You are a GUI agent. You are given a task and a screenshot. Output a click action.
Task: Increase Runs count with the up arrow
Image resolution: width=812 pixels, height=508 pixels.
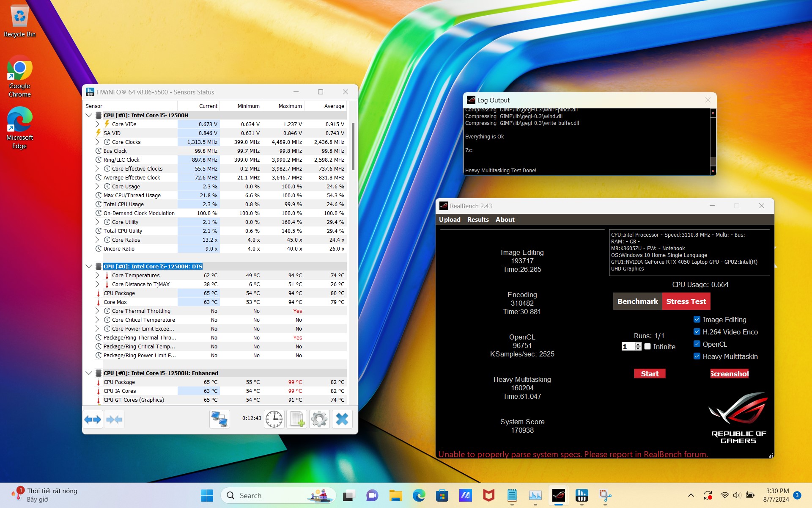tap(638, 345)
